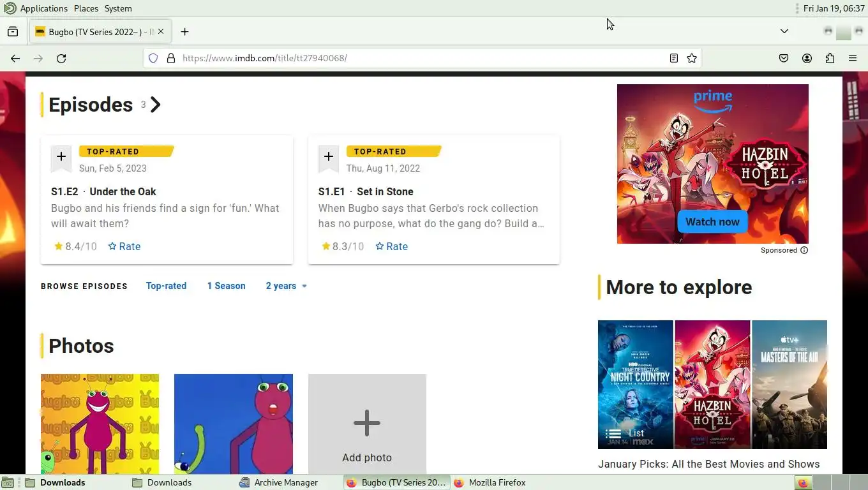Click the show desktop taskbar icon
The height and width of the screenshot is (490, 868).
pyautogui.click(x=7, y=482)
